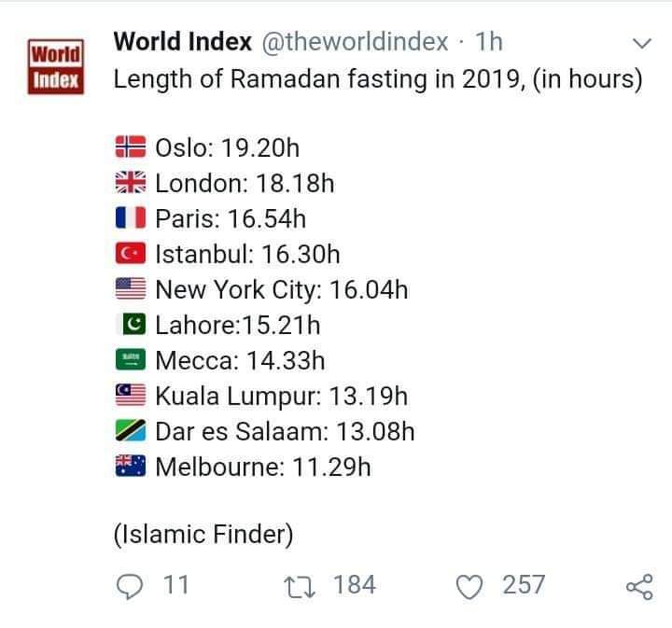The width and height of the screenshot is (672, 628).
Task: Click the United Kingdom flag emoji
Action: 131,183
